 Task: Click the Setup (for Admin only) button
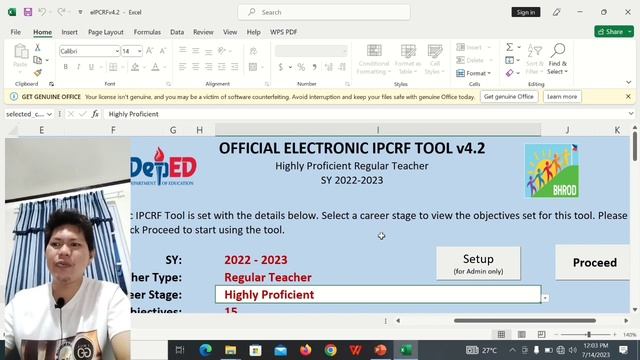[x=478, y=263]
